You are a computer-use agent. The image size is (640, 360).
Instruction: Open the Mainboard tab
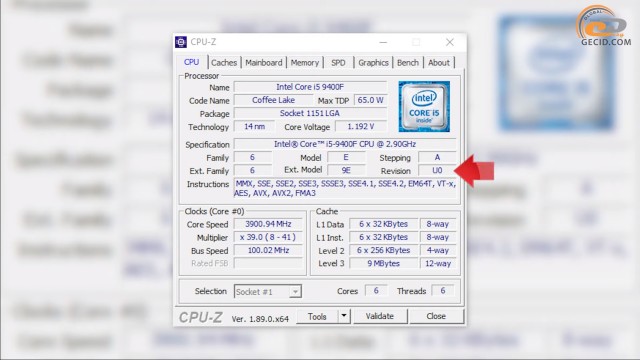pyautogui.click(x=264, y=63)
